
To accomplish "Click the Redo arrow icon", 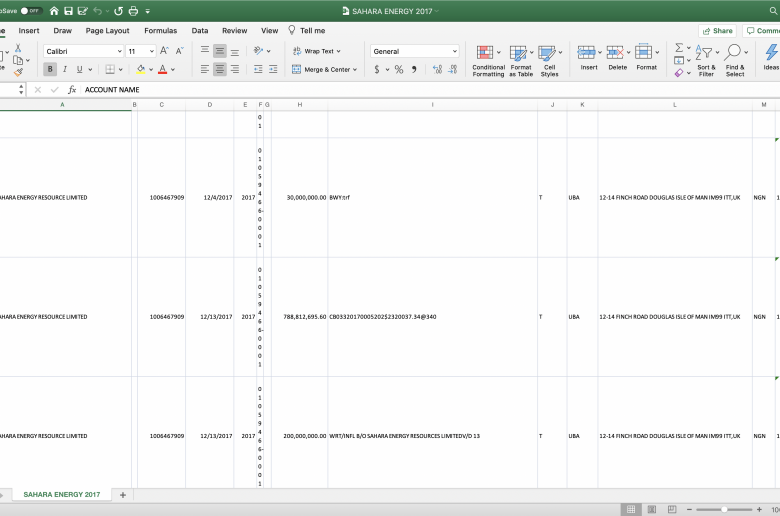I will click(118, 11).
